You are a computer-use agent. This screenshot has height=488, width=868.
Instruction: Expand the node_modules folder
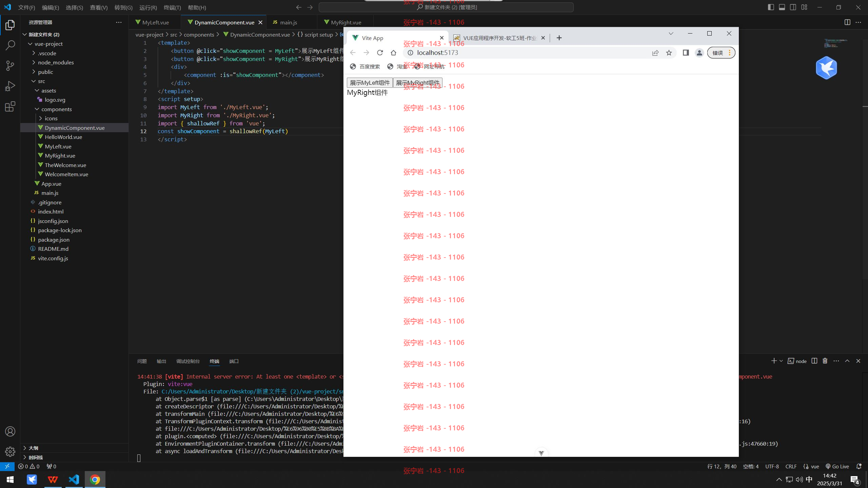click(34, 62)
